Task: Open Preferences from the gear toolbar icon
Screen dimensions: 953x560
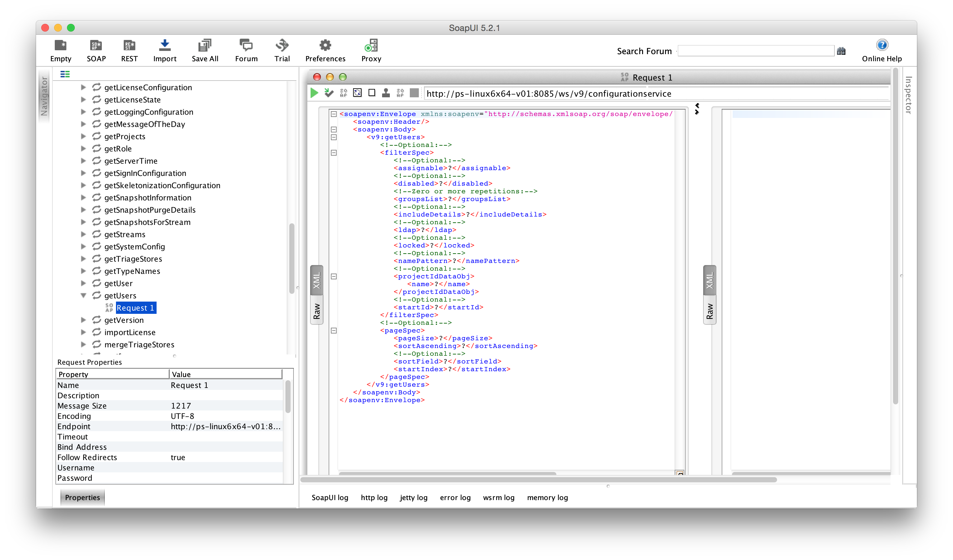Action: [x=325, y=50]
